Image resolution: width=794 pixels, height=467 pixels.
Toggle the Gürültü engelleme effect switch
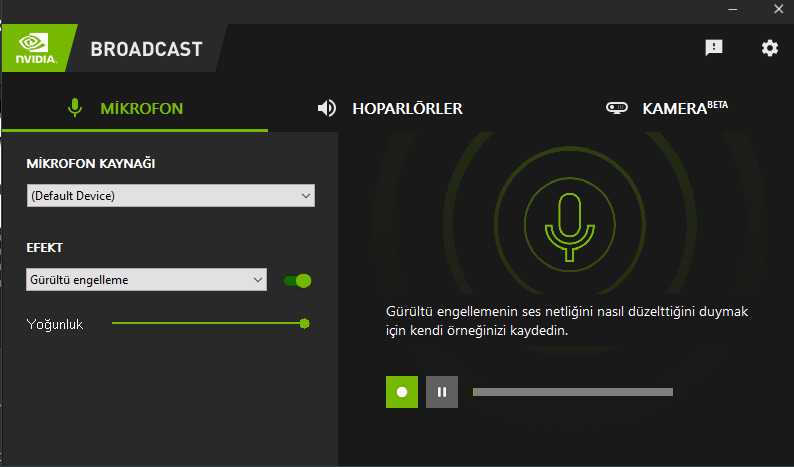tap(298, 281)
